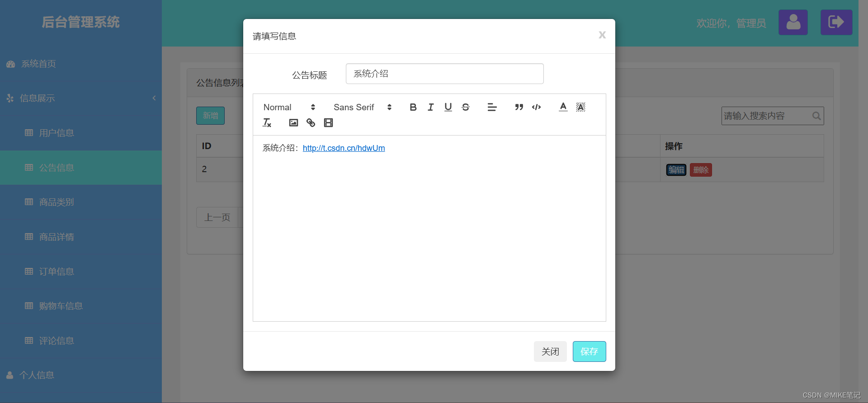Click the 公告标题 input field
The width and height of the screenshot is (868, 403).
[444, 74]
